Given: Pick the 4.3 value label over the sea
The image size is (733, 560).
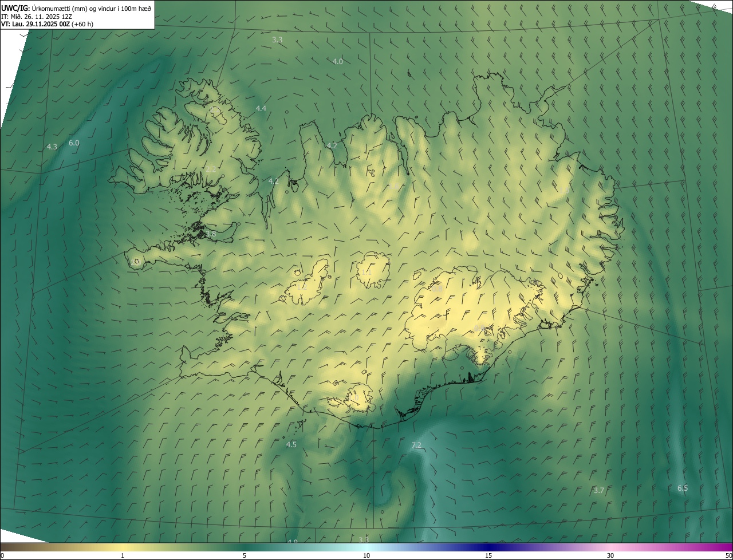Looking at the screenshot, I should point(52,147).
